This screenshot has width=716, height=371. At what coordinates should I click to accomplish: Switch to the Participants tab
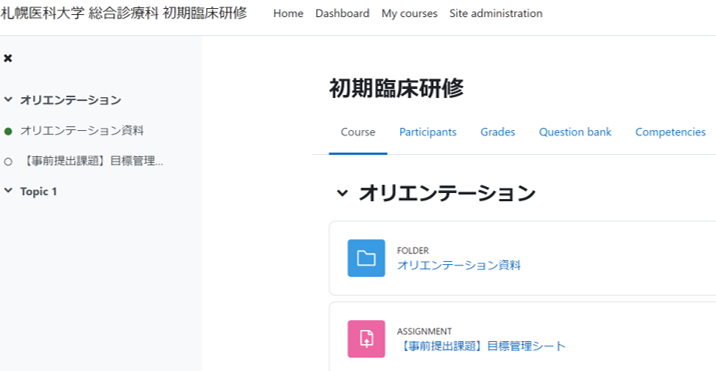tap(428, 132)
